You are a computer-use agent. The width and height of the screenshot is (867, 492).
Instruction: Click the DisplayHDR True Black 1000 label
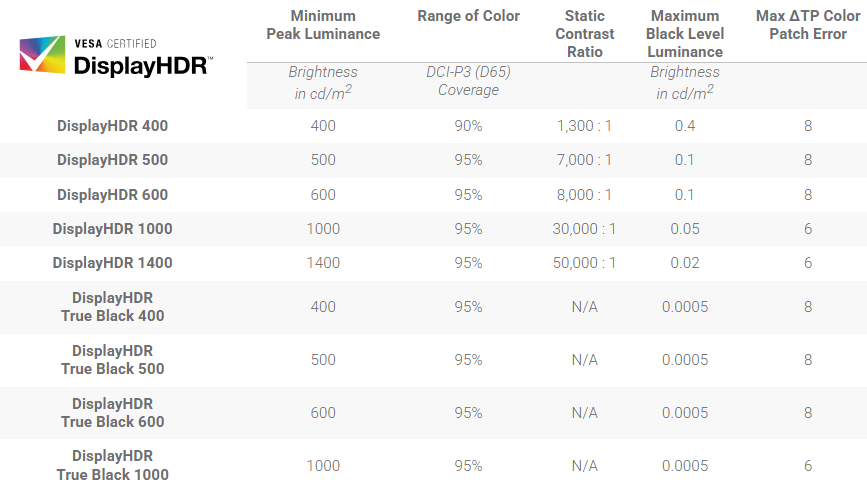tap(113, 466)
